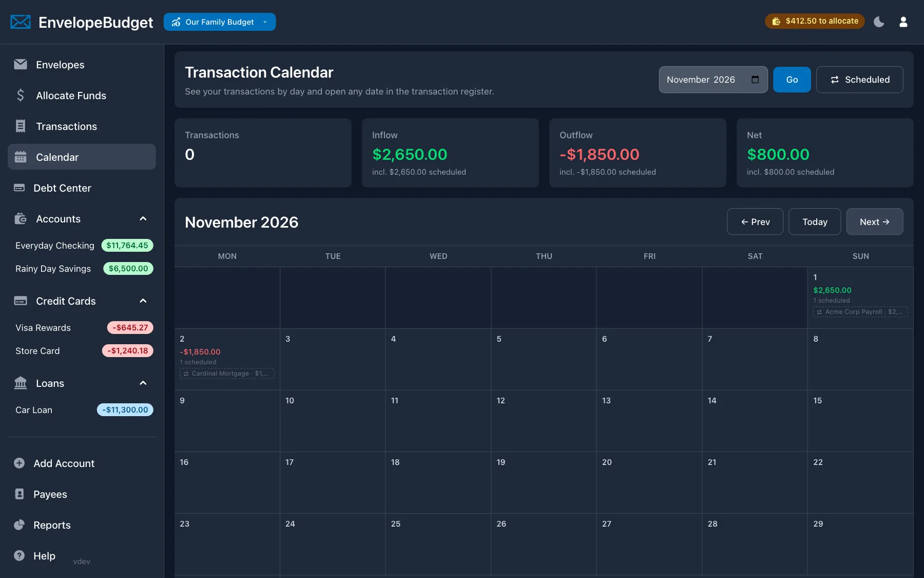Open the Acme Corp Payroll scheduled entry
Screen dimensions: 924x578
pyautogui.click(x=860, y=312)
